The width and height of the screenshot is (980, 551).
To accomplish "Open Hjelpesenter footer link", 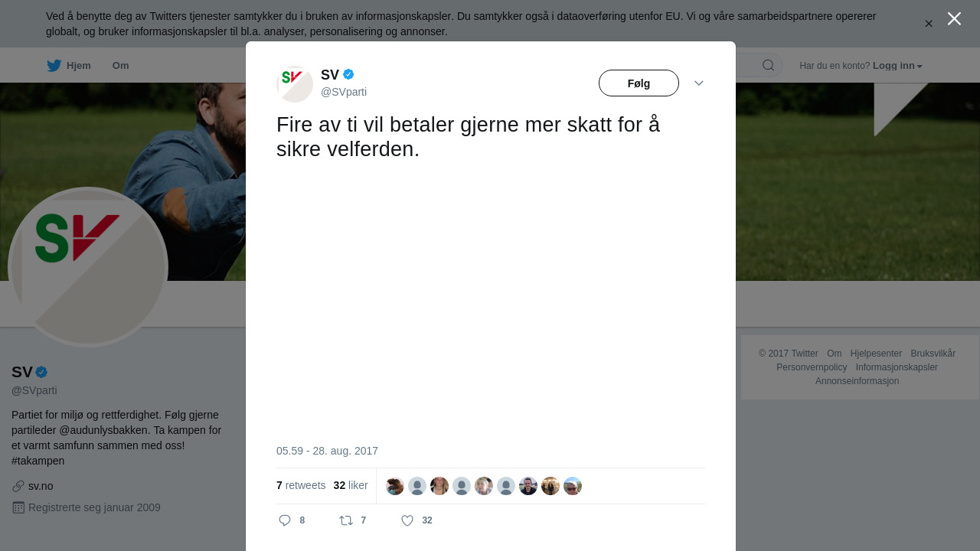I will [x=876, y=354].
